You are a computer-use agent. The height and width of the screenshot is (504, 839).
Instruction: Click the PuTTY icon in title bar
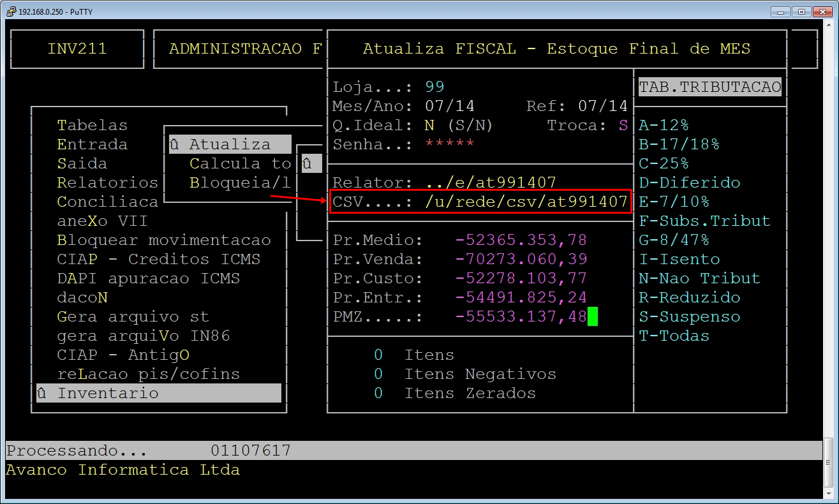pos(11,11)
